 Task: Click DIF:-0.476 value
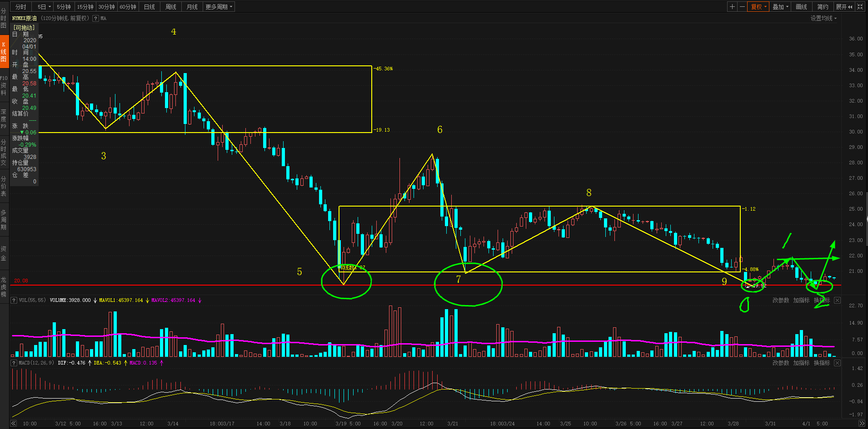71,363
